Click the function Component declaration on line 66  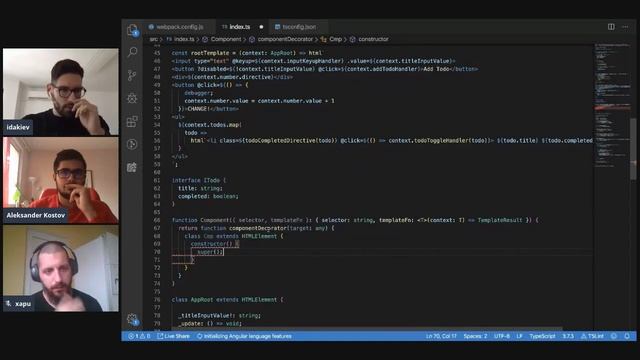pyautogui.click(x=355, y=220)
